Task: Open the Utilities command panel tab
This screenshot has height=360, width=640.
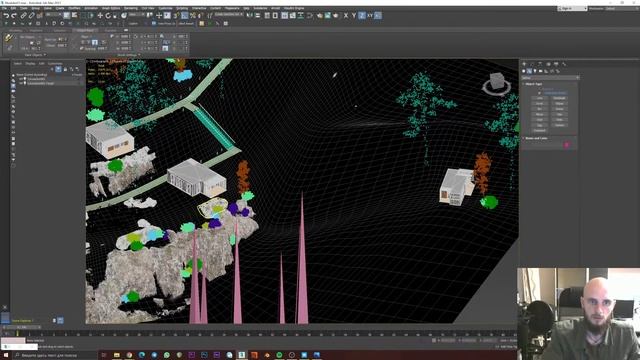Action: coord(564,64)
